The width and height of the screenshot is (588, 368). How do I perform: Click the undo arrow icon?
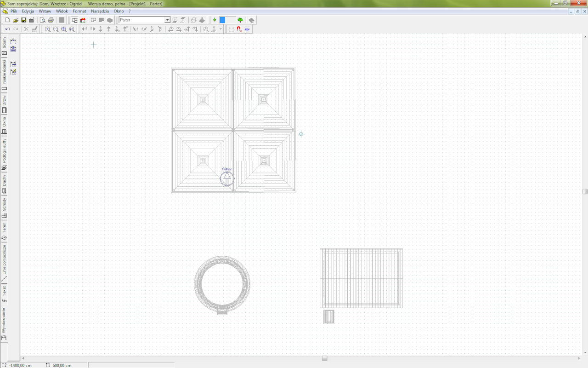(7, 29)
